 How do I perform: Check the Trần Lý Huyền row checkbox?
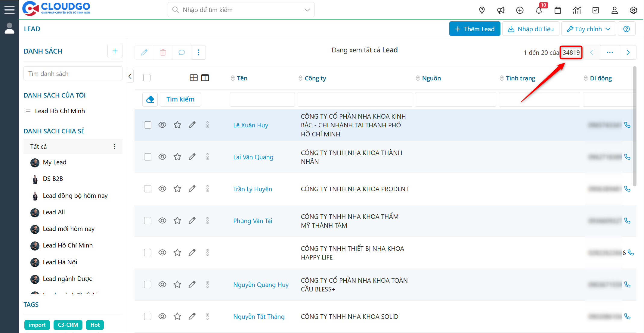pyautogui.click(x=147, y=189)
